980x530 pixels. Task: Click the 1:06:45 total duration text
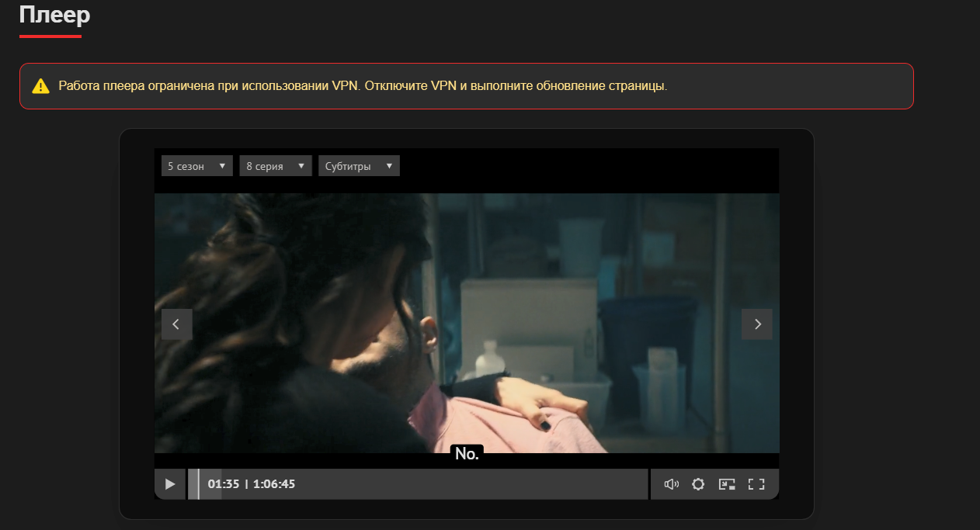(x=274, y=484)
